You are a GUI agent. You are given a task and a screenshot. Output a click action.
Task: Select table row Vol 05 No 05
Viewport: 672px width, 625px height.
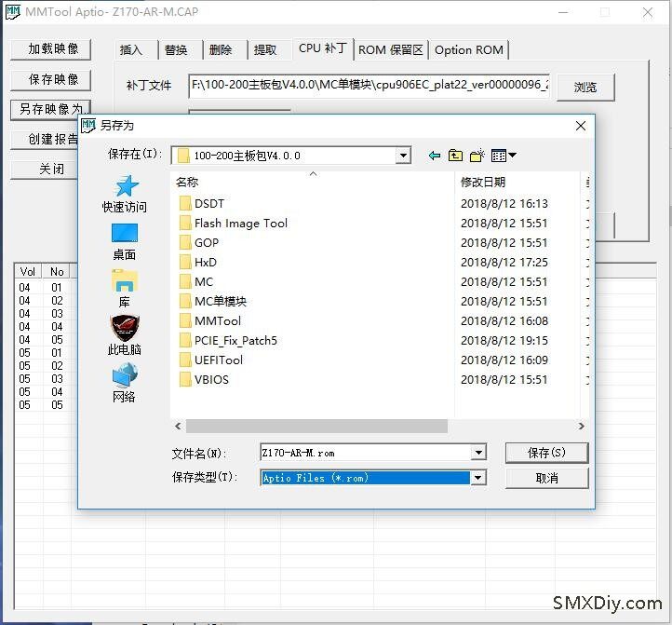47,404
